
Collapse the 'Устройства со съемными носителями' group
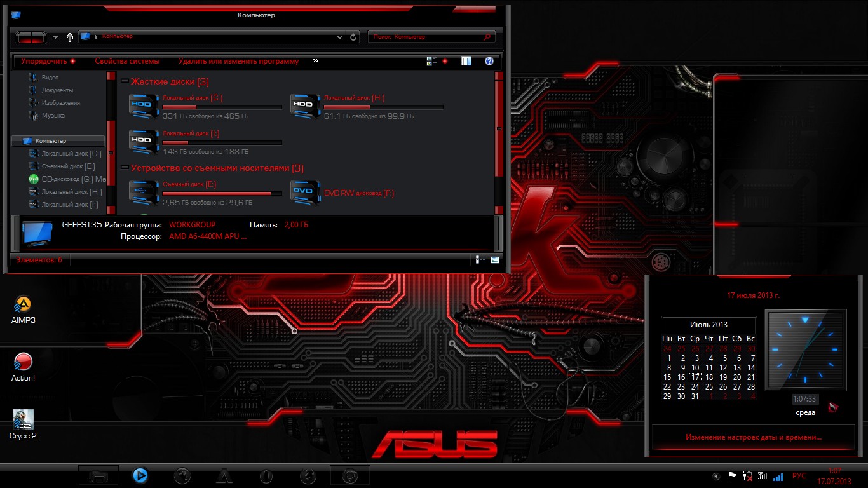click(125, 168)
